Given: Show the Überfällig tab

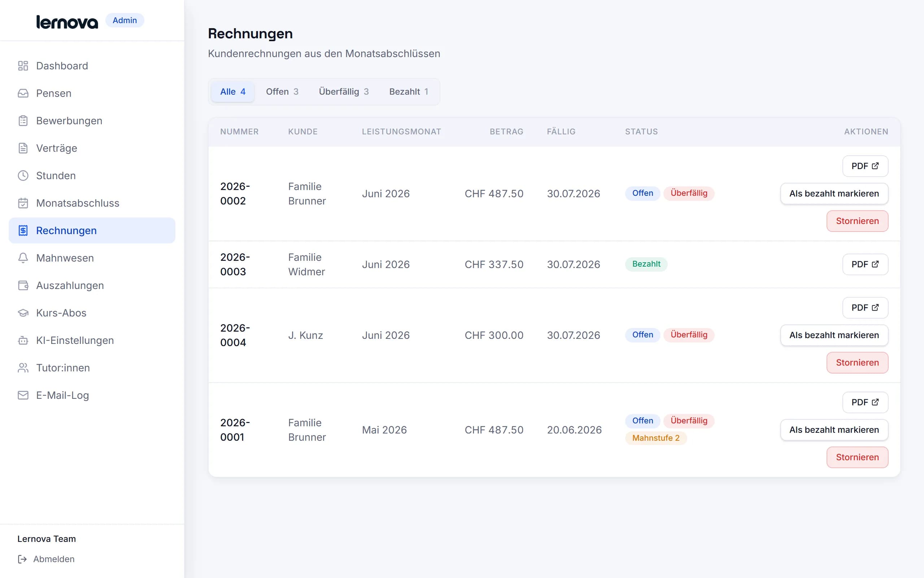Looking at the screenshot, I should tap(344, 92).
